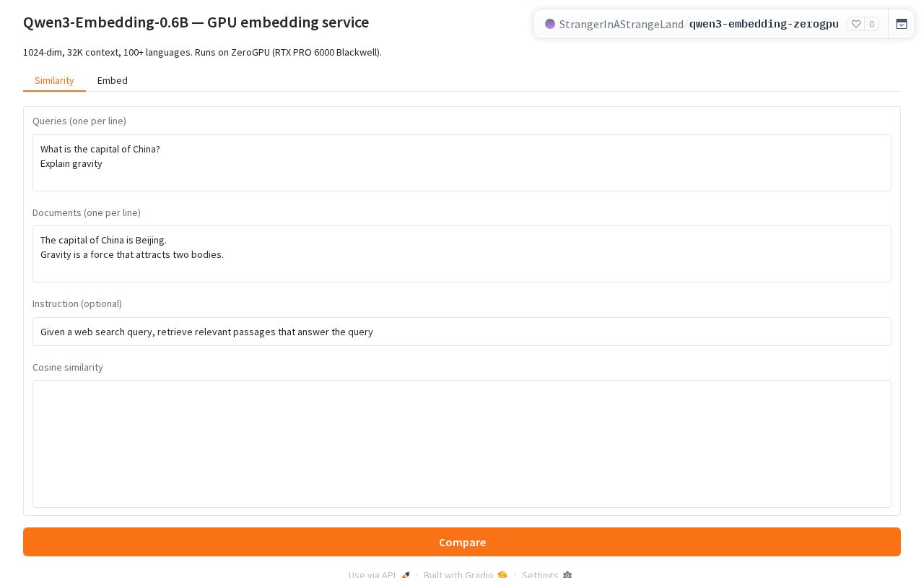Screen dimensions: 924x578
Task: Click the "Cosine similarity" label
Action: pos(68,367)
